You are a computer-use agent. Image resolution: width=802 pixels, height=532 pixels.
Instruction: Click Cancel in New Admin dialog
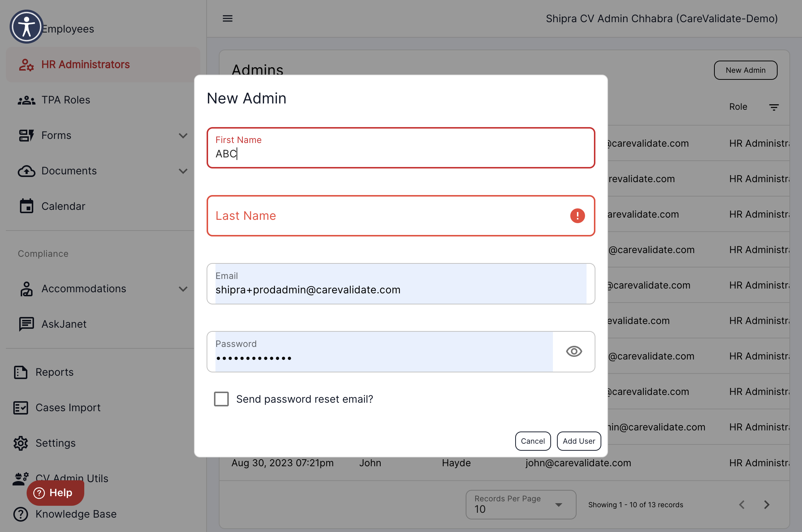point(533,441)
